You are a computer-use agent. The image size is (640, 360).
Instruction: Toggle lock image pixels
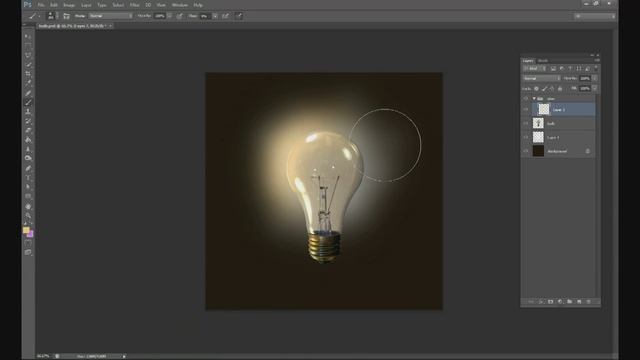[x=544, y=89]
